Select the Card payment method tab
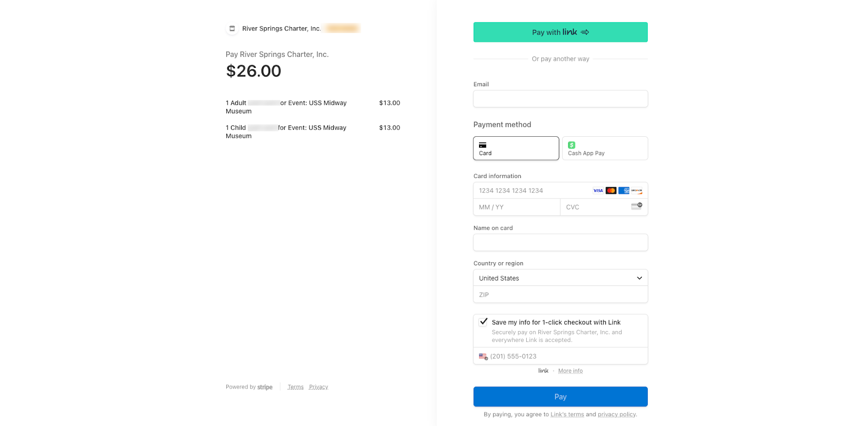868x426 pixels. 516,148
